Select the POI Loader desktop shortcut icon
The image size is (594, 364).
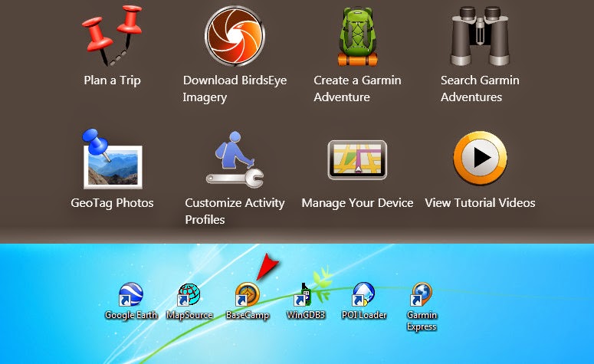point(363,294)
